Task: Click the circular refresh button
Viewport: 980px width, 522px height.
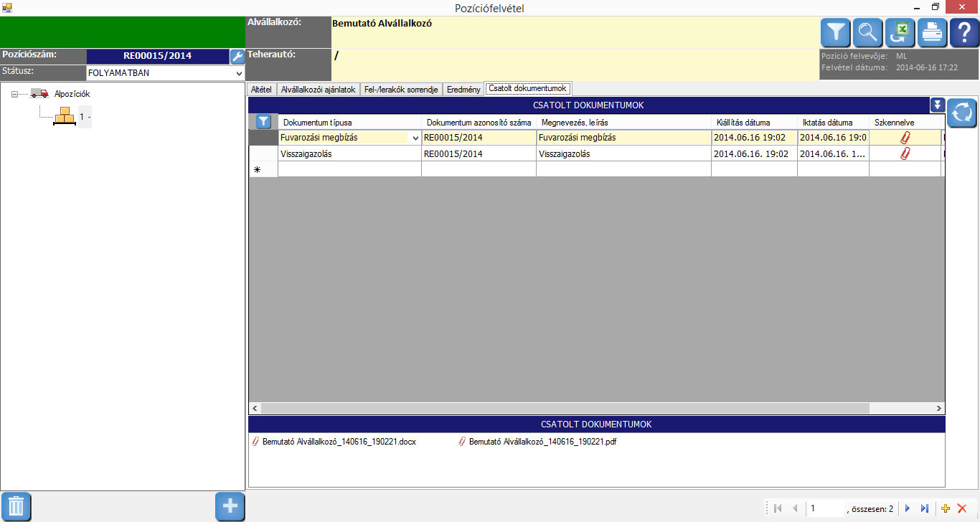Action: (x=962, y=113)
